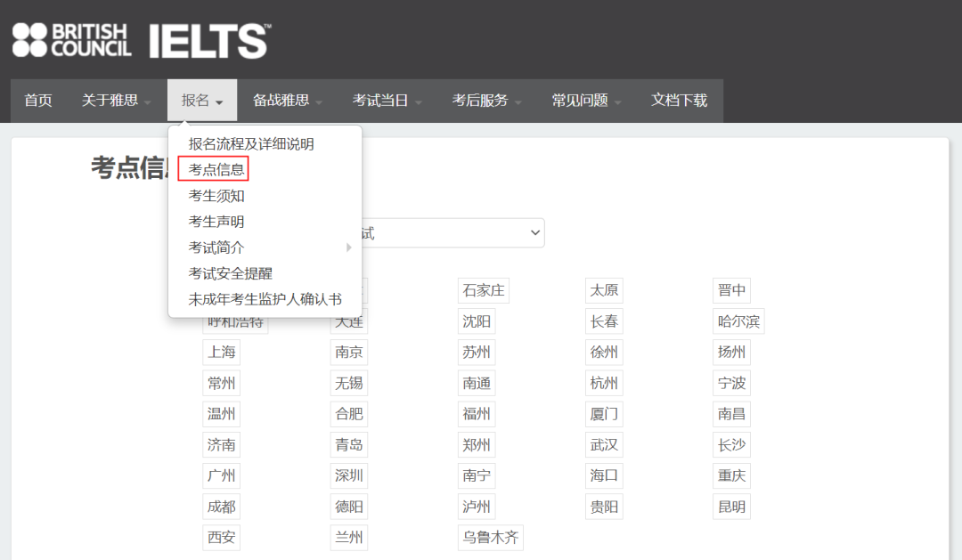
Task: Choose the 长春 test city
Action: coord(604,321)
